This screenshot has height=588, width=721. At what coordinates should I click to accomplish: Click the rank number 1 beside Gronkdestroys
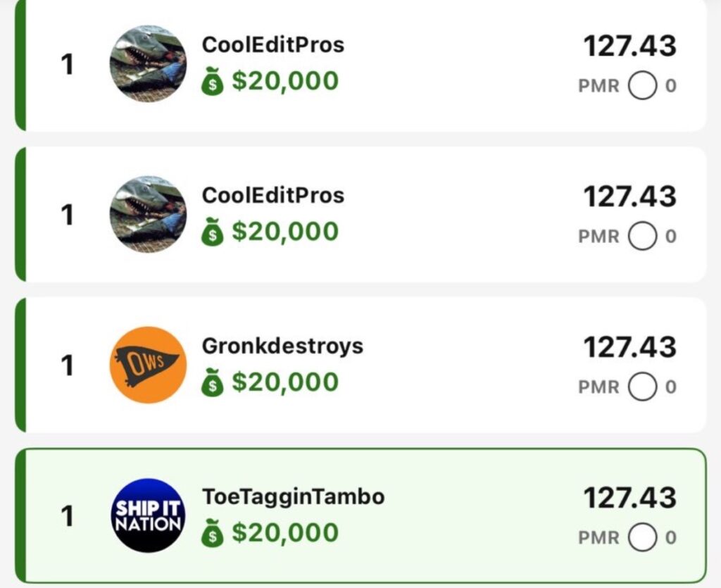pyautogui.click(x=68, y=365)
